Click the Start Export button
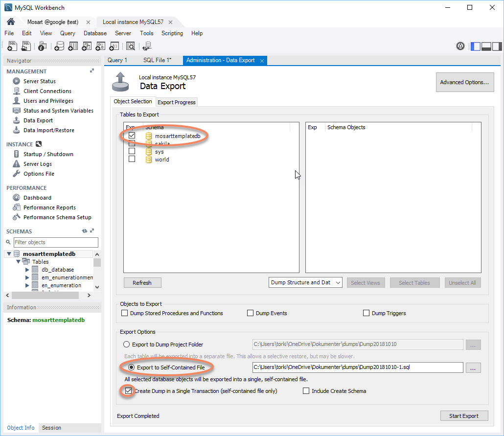This screenshot has height=436, width=504. [x=464, y=415]
